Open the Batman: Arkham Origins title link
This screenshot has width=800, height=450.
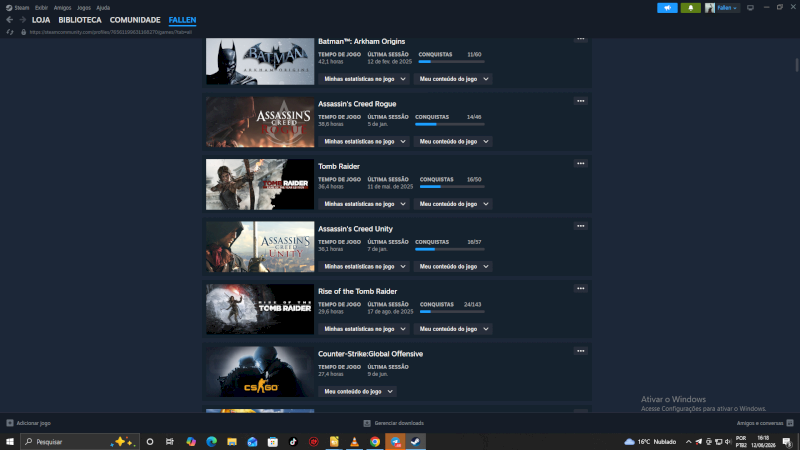[361, 41]
